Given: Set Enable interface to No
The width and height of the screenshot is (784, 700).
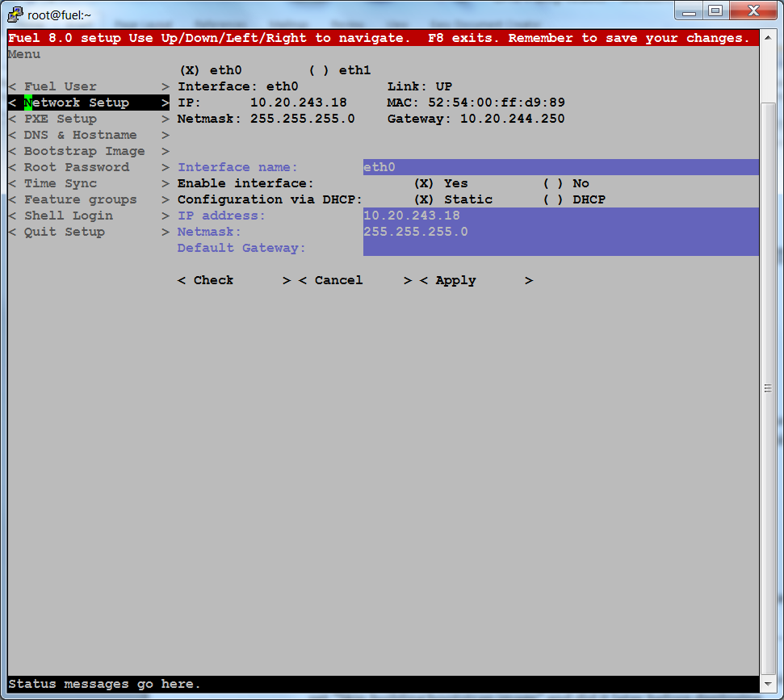Looking at the screenshot, I should [567, 183].
